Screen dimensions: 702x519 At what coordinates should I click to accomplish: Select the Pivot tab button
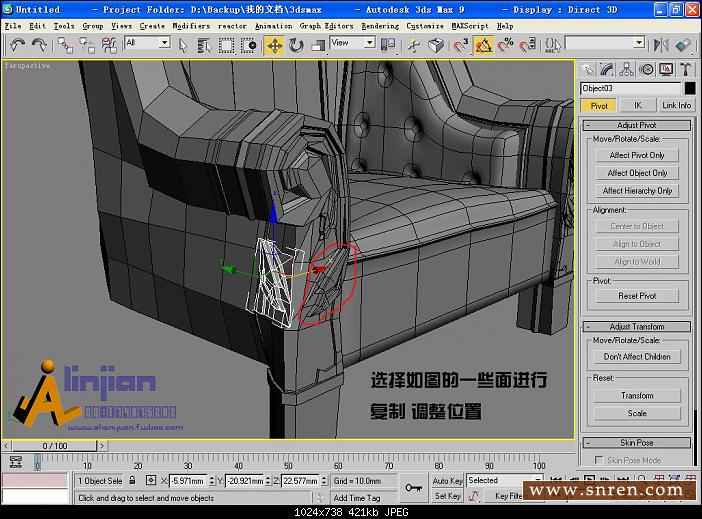(x=599, y=106)
